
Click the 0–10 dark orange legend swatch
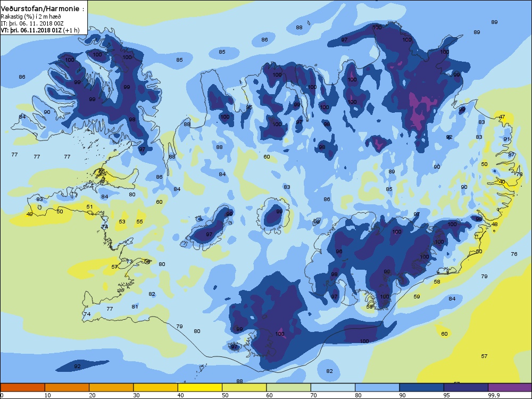click(x=22, y=387)
